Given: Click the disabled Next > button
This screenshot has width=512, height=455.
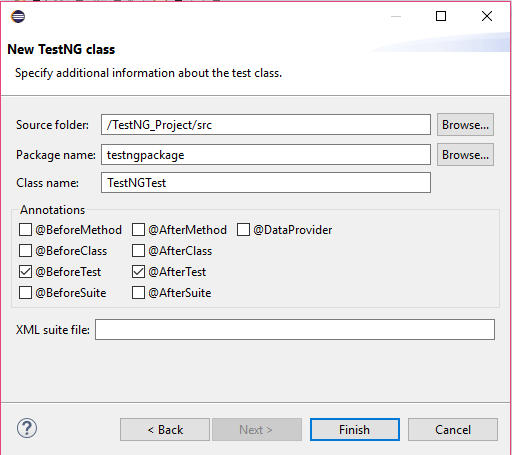Looking at the screenshot, I should 257,430.
